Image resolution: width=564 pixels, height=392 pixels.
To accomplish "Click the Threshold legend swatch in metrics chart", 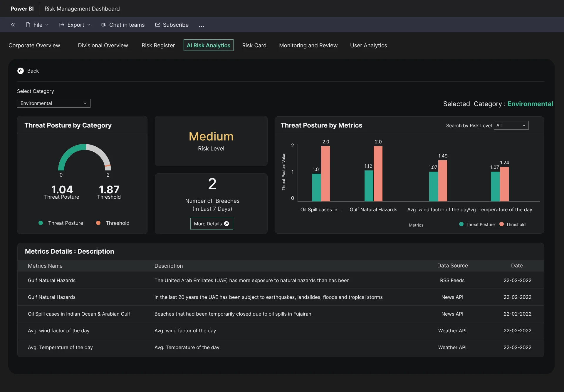I will [x=502, y=224].
